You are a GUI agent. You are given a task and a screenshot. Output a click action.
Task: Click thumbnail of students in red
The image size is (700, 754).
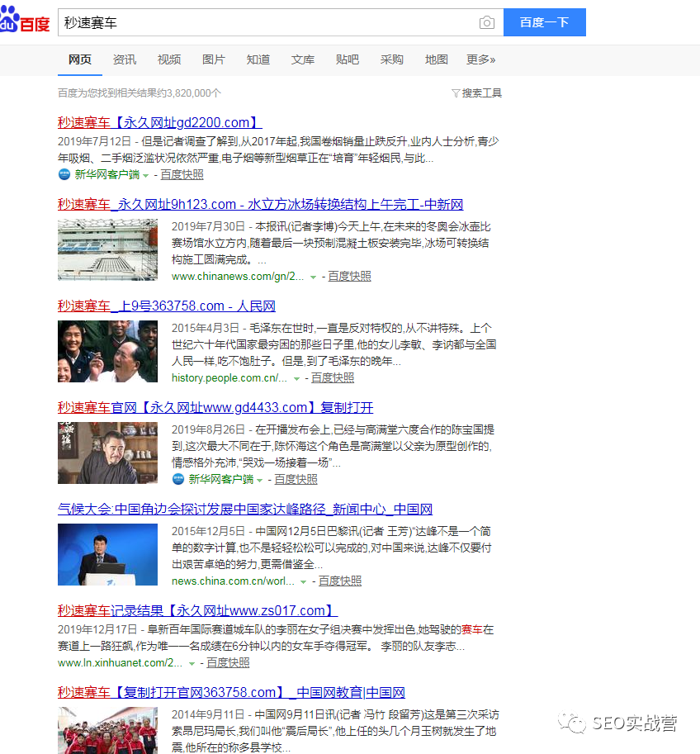pos(107,730)
